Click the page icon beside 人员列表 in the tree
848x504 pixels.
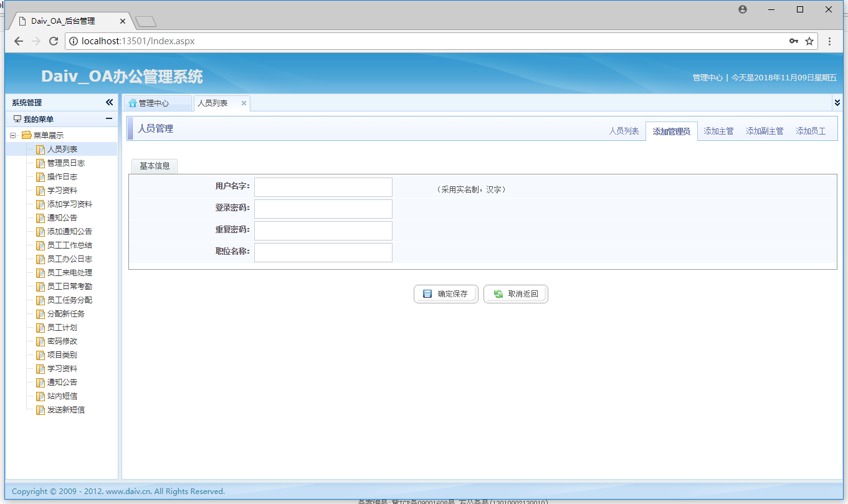click(40, 150)
